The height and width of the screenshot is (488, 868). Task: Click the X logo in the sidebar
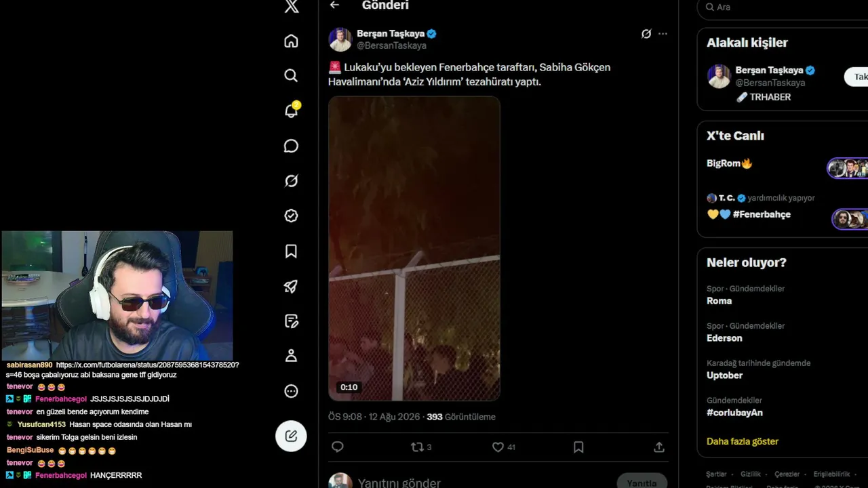pos(292,7)
